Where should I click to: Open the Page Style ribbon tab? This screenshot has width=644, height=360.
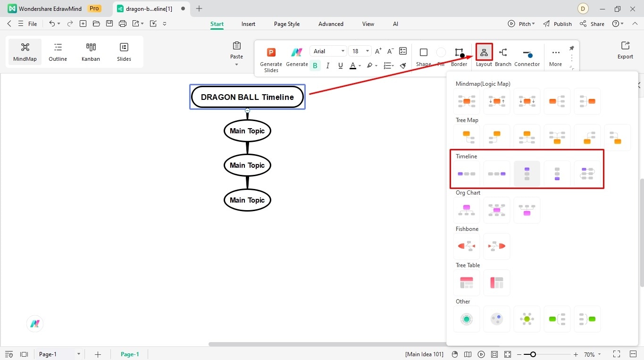point(287,24)
